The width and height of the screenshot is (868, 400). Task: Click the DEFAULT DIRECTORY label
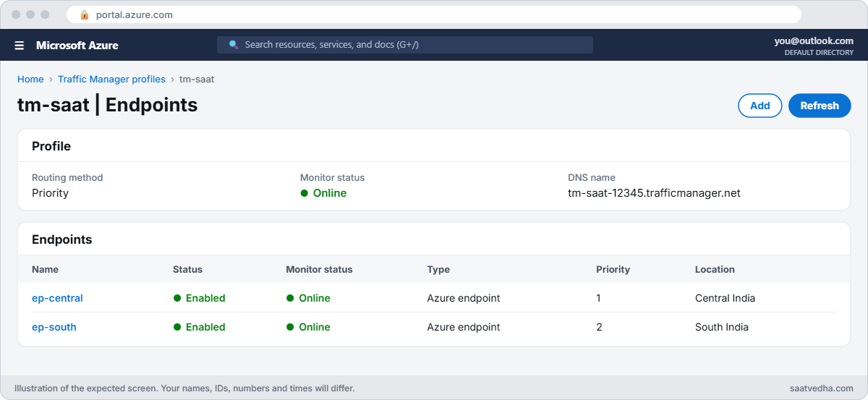point(819,53)
